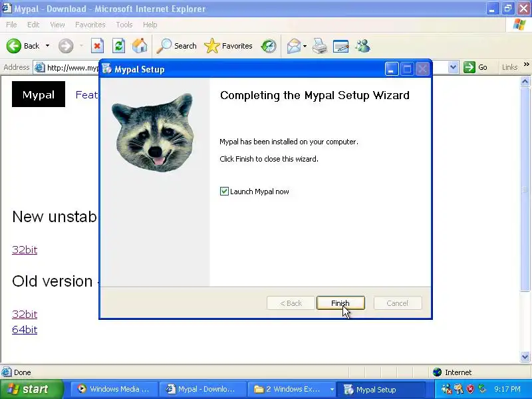Open the Help menu
The width and height of the screenshot is (532, 399).
point(150,25)
